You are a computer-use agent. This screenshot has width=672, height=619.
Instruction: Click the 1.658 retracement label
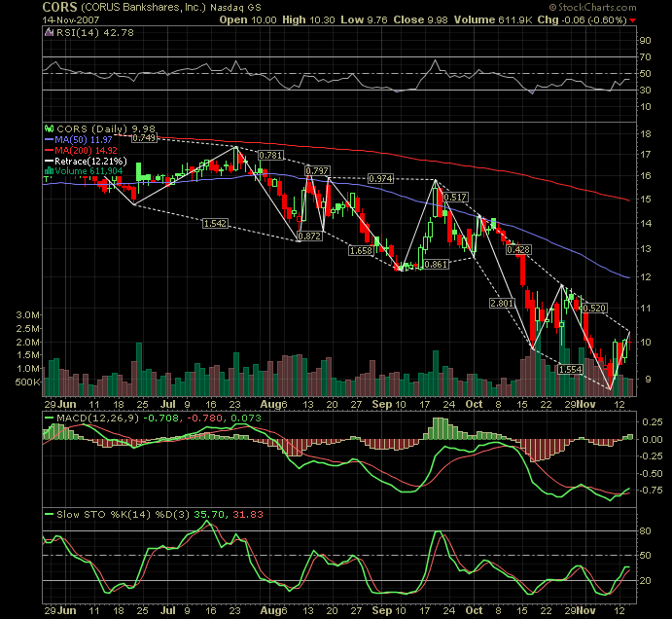point(361,250)
